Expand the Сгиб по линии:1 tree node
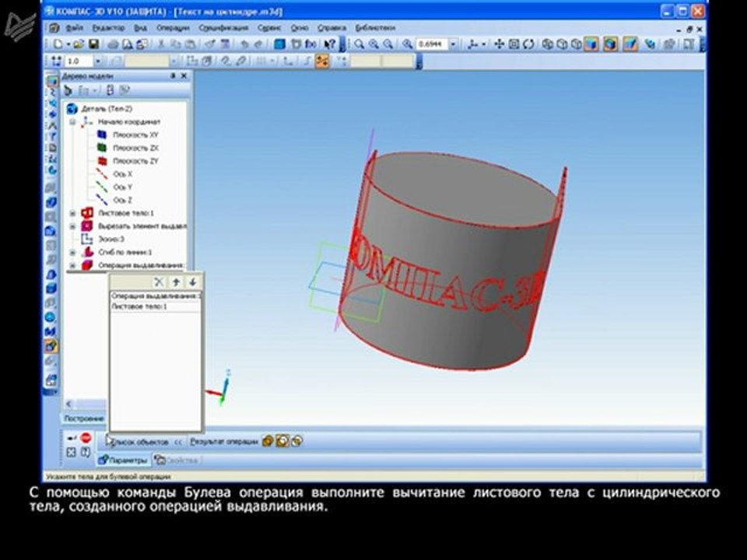The image size is (747, 560). click(72, 252)
